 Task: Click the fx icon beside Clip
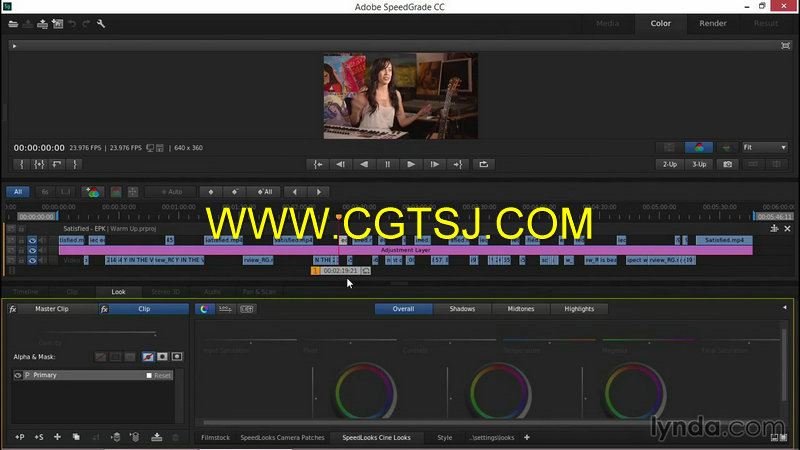point(104,309)
